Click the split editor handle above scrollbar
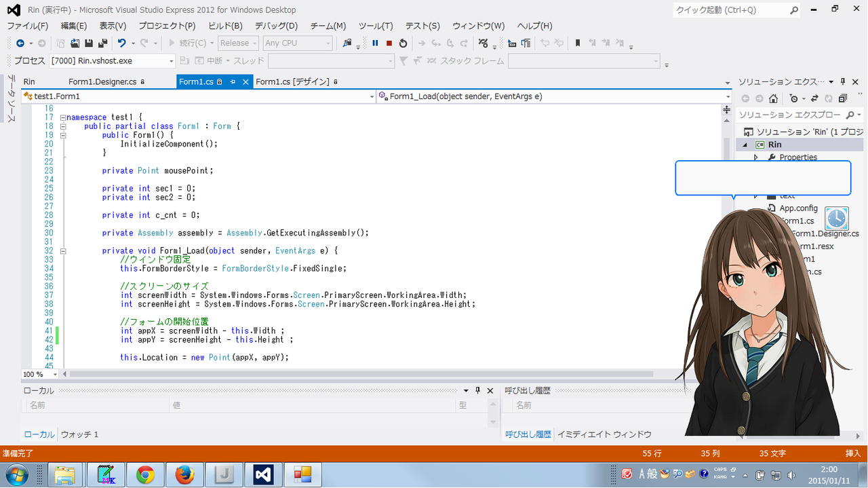 click(727, 109)
